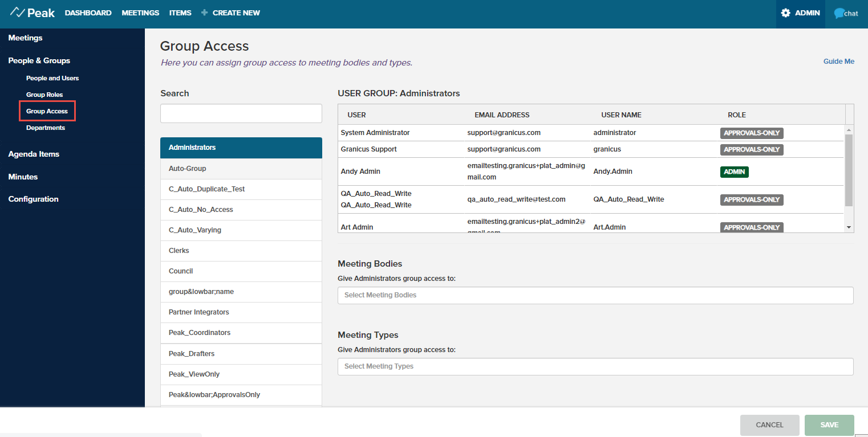The height and width of the screenshot is (437, 868).
Task: Click the Guide Me link
Action: pos(838,61)
